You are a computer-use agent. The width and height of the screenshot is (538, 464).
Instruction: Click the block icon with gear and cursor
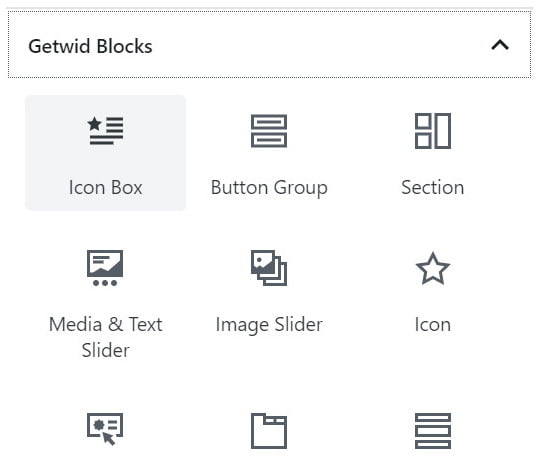(x=105, y=429)
